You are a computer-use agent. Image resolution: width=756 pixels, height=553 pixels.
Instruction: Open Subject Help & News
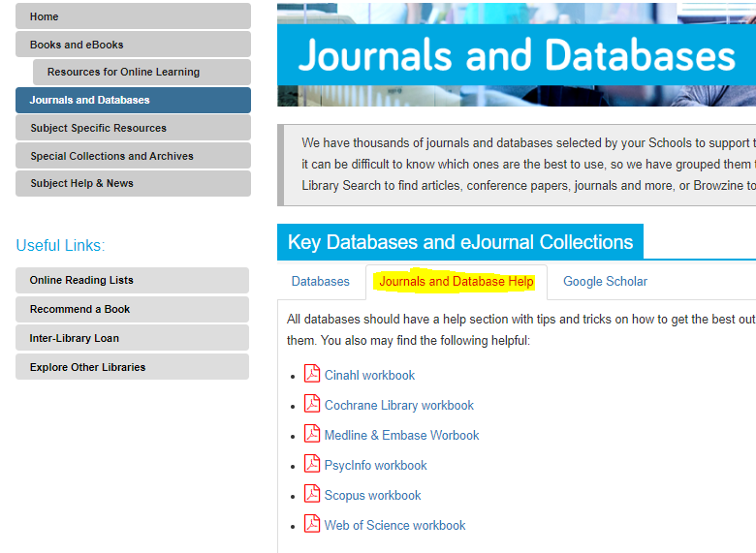click(x=133, y=183)
